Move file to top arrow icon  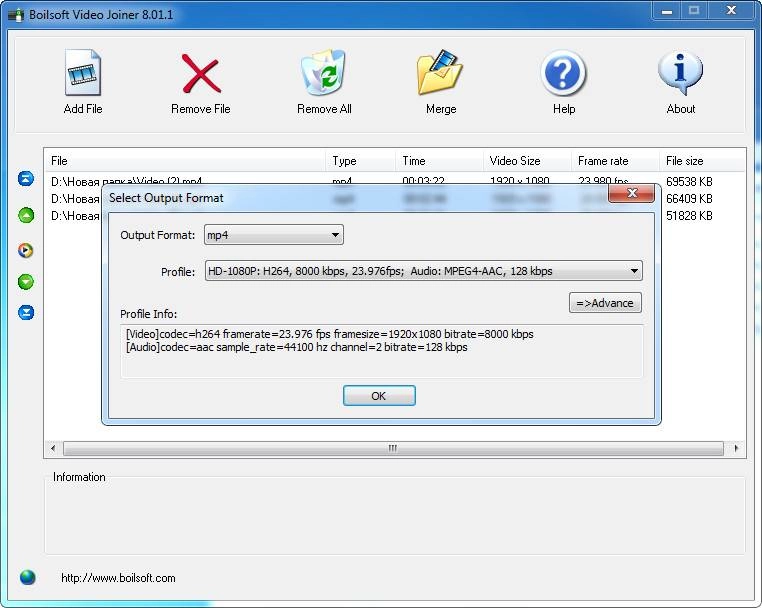coord(26,178)
